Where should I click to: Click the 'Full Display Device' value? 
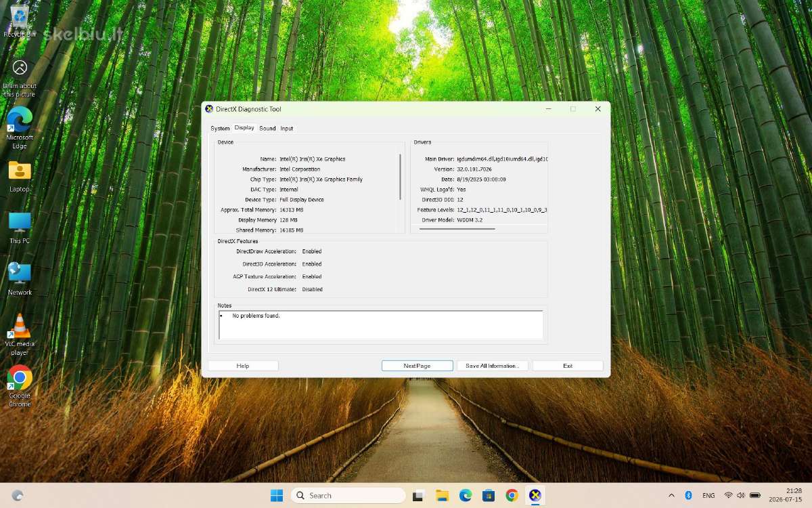(x=302, y=200)
